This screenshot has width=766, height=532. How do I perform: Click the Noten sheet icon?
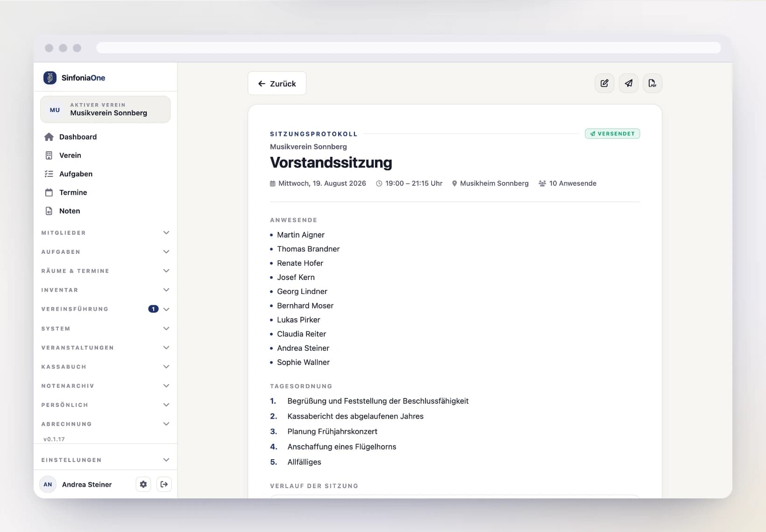coord(49,211)
